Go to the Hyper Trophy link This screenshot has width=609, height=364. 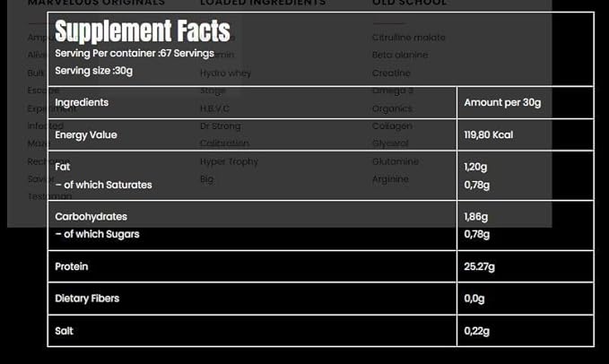229,161
